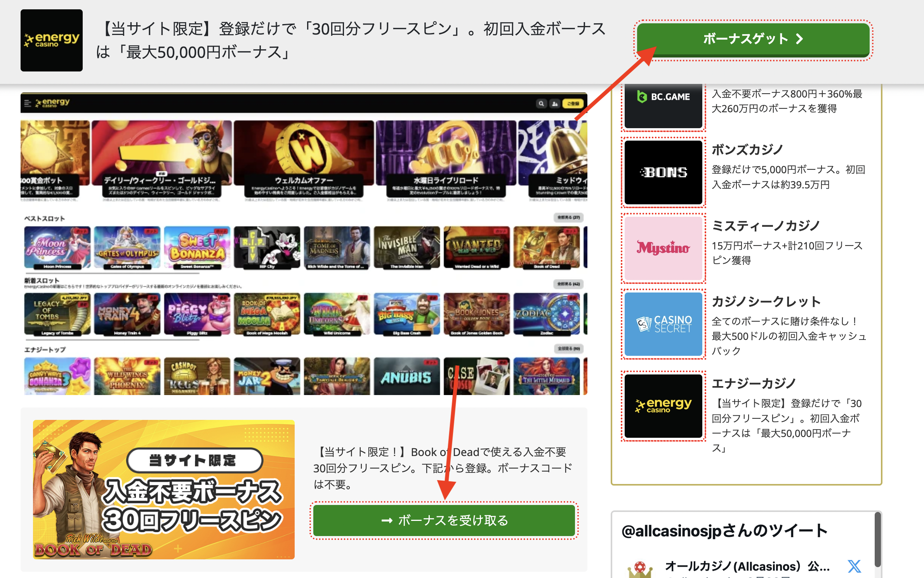This screenshot has height=578, width=924.
Task: Open the ミスティーノカジノ heading link
Action: 766,226
